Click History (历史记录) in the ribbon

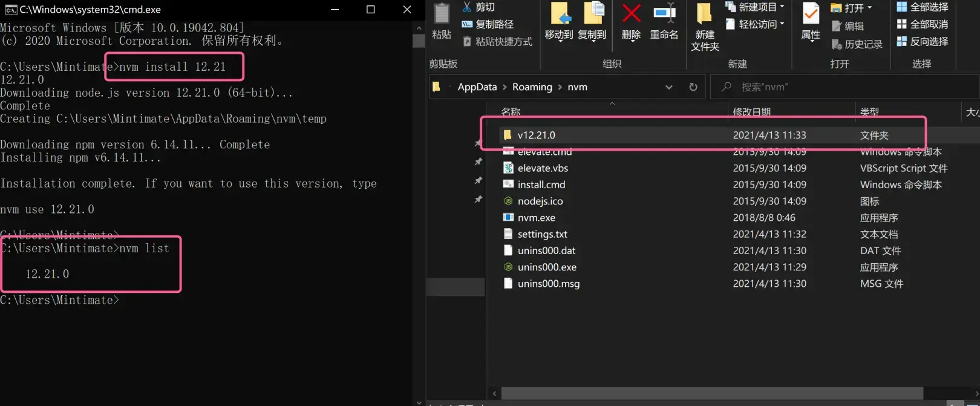tap(857, 44)
